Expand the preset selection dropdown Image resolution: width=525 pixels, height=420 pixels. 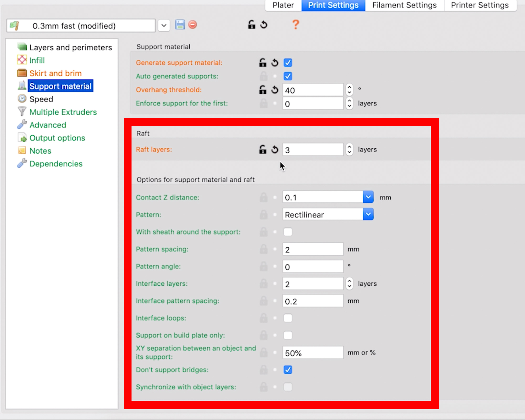[x=164, y=25]
